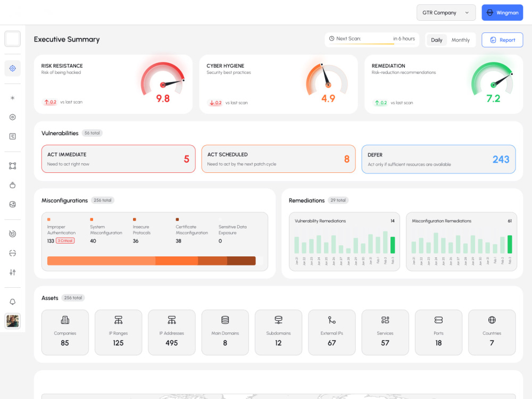Open the sliders settings icon in sidebar
Screen dimensions: 532x399
click(13, 272)
